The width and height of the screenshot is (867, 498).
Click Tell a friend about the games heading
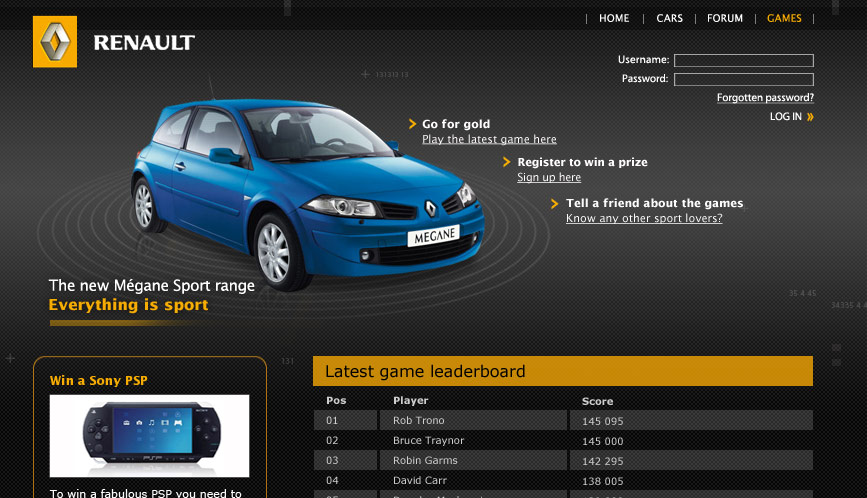(x=655, y=203)
